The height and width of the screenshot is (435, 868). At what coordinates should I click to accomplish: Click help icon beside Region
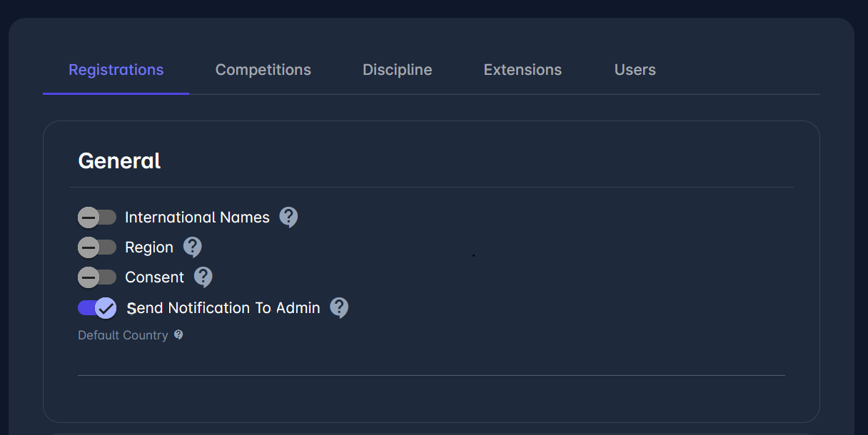pyautogui.click(x=192, y=247)
